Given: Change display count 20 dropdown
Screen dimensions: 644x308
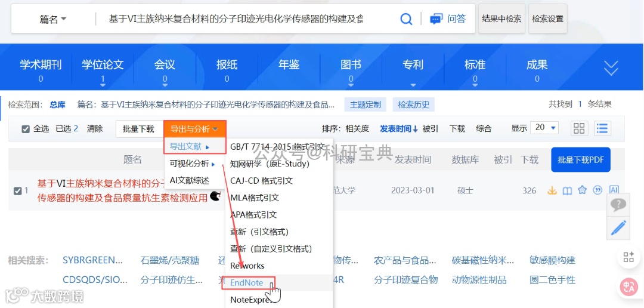Looking at the screenshot, I should (545, 128).
